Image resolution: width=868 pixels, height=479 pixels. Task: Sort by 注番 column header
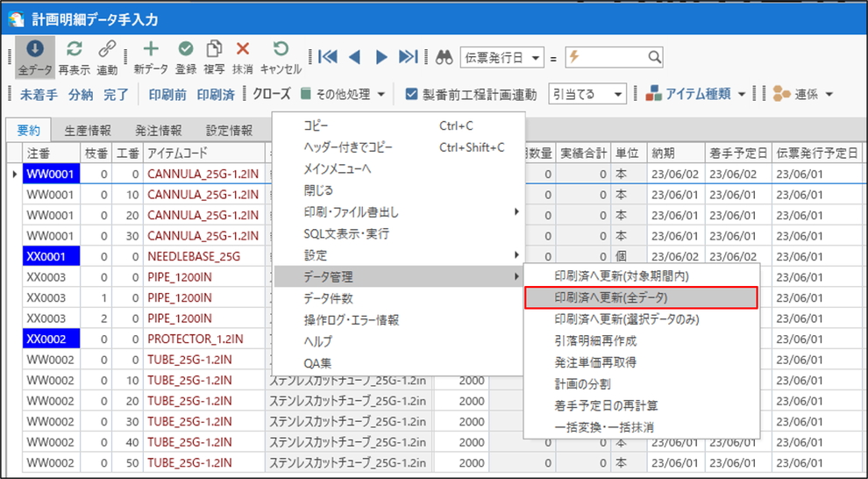52,153
